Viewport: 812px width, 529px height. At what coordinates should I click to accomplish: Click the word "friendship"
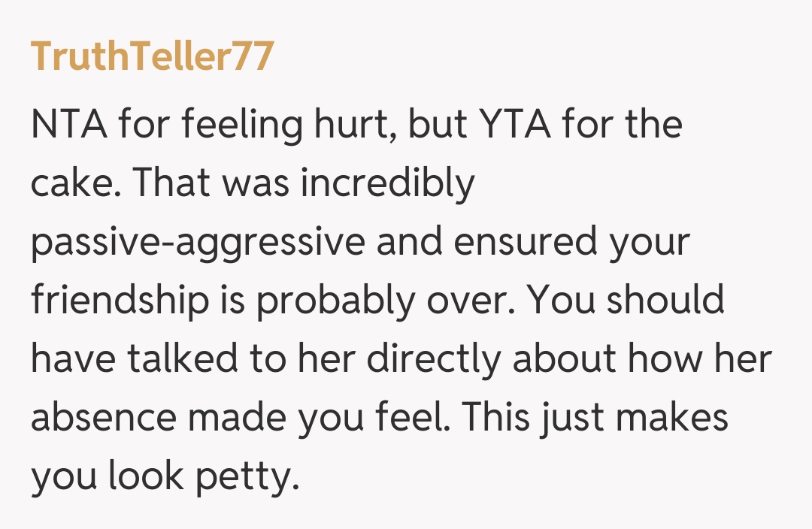120,301
